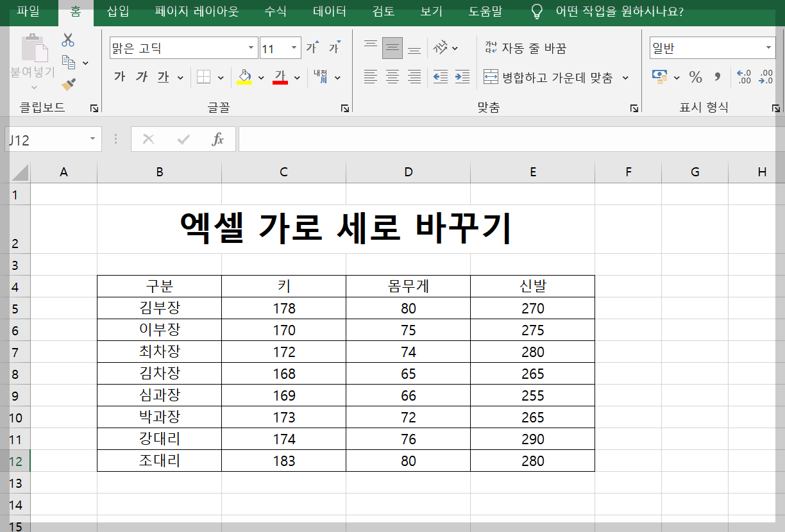Select the Cut (scissors) icon
785x532 pixels.
tap(69, 39)
